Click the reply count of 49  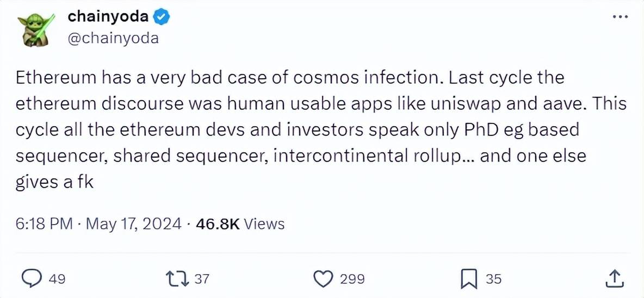pos(57,280)
